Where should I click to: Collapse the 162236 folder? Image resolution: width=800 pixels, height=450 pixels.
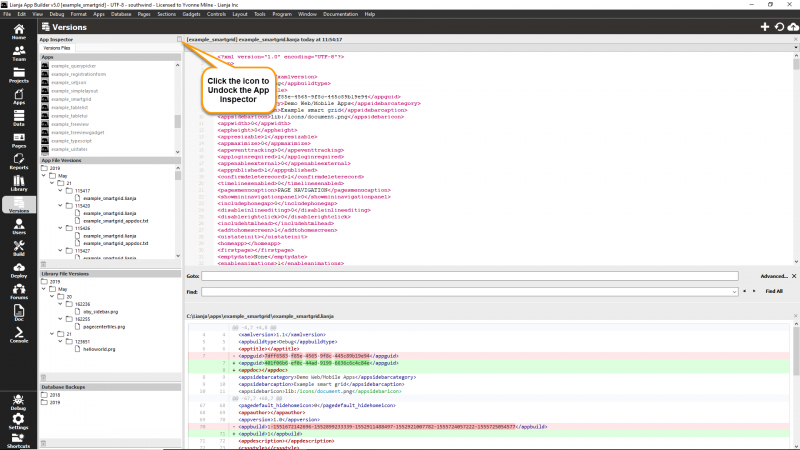60,304
